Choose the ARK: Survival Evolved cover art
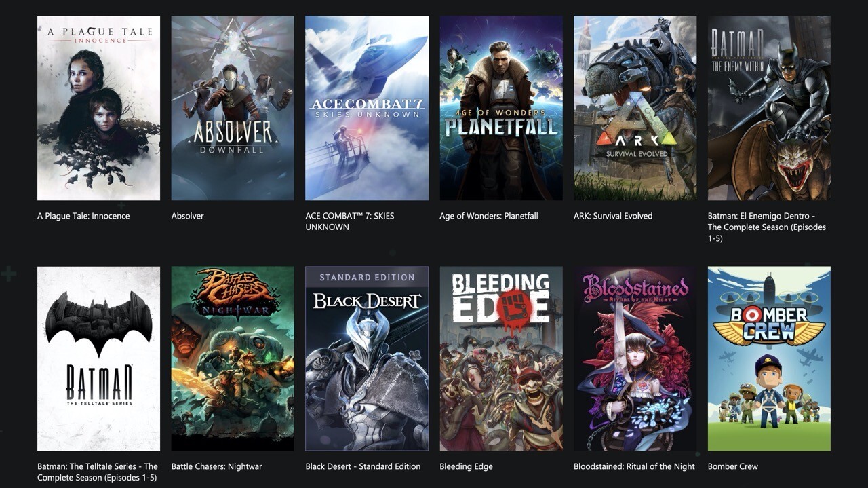 635,108
